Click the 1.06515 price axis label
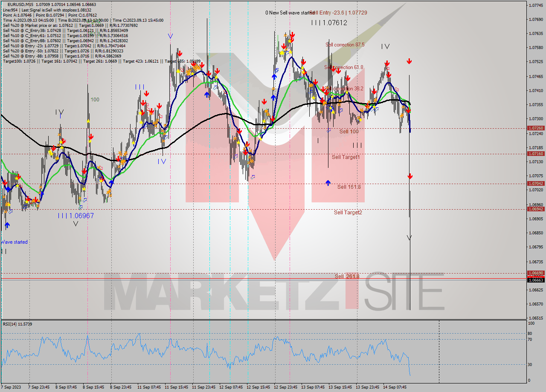The height and width of the screenshot is (392, 546). point(536,318)
